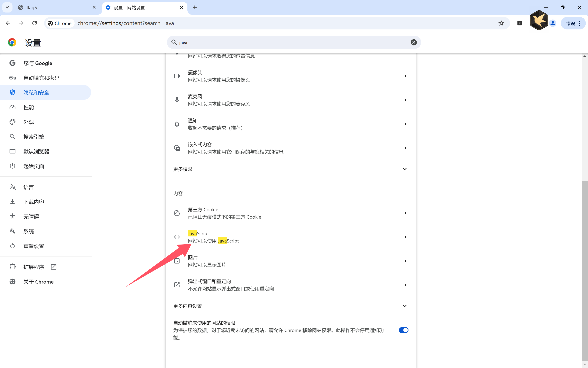588x368 pixels.
Task: Open the Chrome profile avatar
Action: (x=553, y=23)
